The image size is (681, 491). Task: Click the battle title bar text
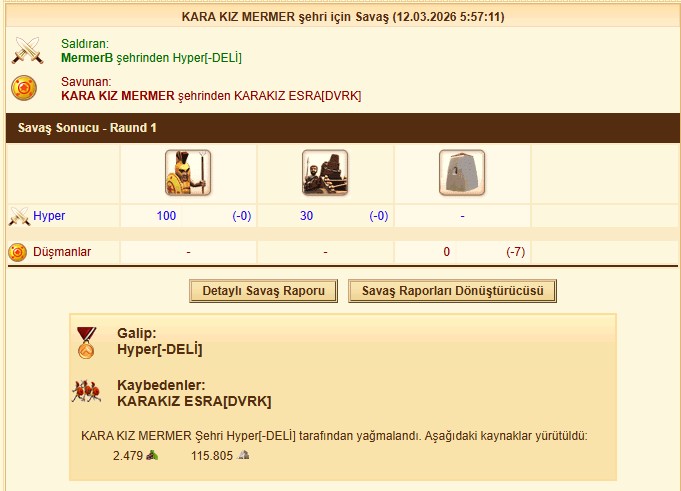[343, 17]
